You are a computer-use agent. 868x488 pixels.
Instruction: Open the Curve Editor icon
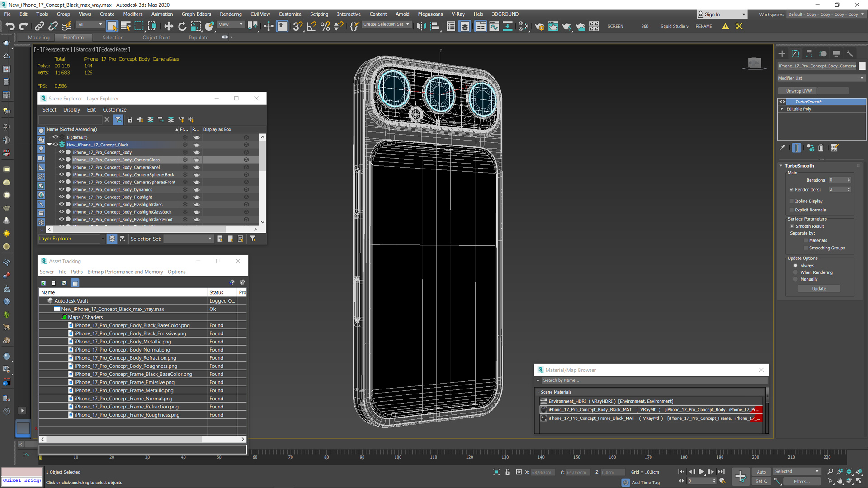coord(494,26)
